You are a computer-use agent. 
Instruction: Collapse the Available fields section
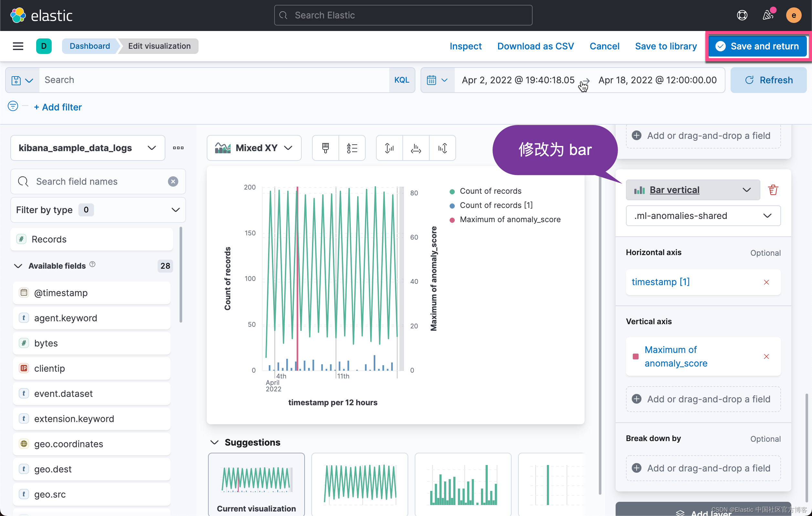tap(18, 266)
